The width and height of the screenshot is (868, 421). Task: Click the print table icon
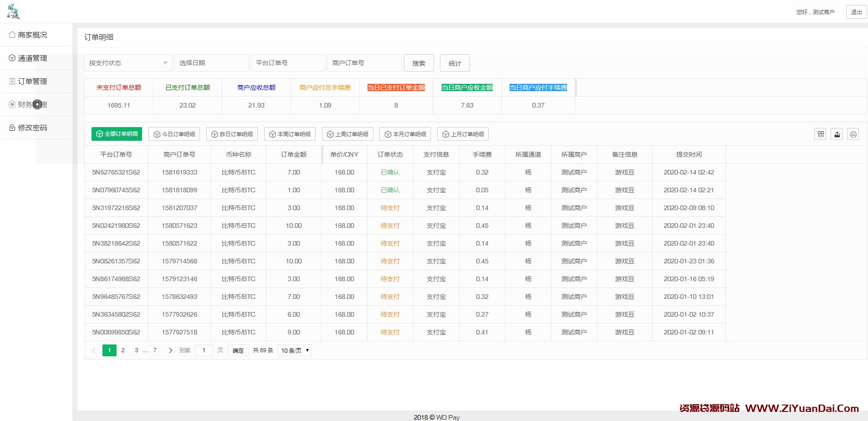coord(853,134)
